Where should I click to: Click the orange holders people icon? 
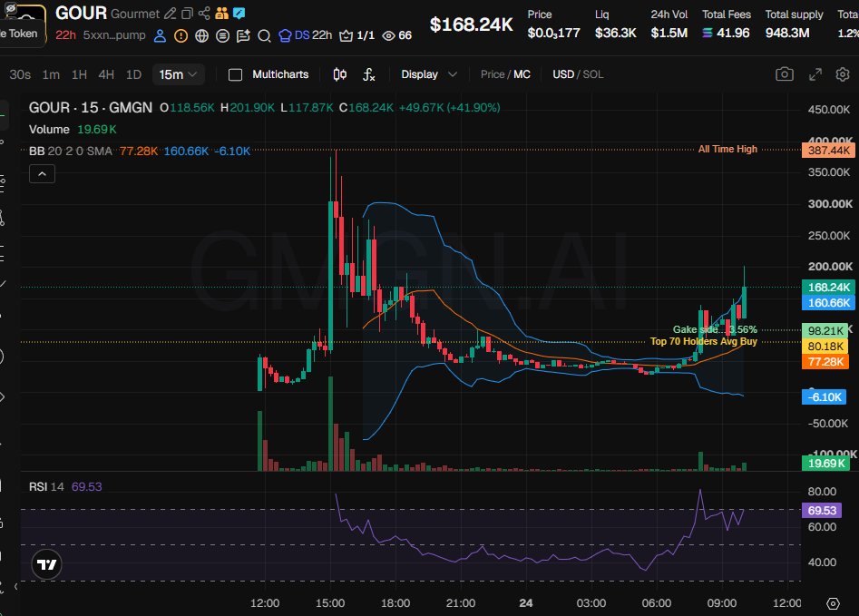[x=222, y=13]
